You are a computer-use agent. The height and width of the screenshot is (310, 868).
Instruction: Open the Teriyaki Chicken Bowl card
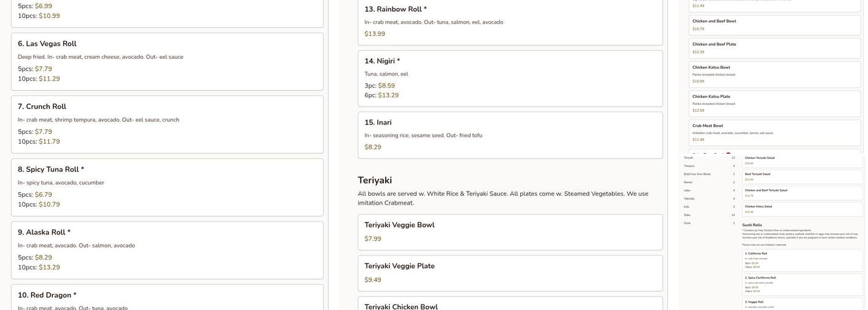tap(510, 304)
